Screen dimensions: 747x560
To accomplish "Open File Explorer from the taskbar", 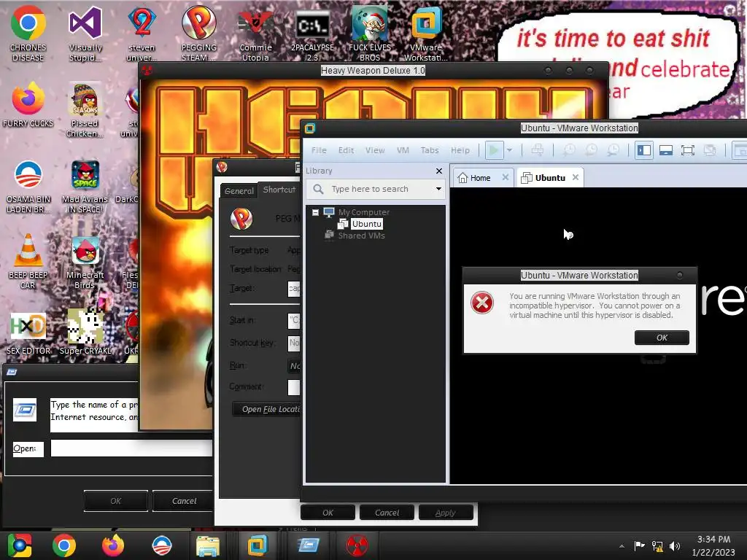I will point(208,545).
